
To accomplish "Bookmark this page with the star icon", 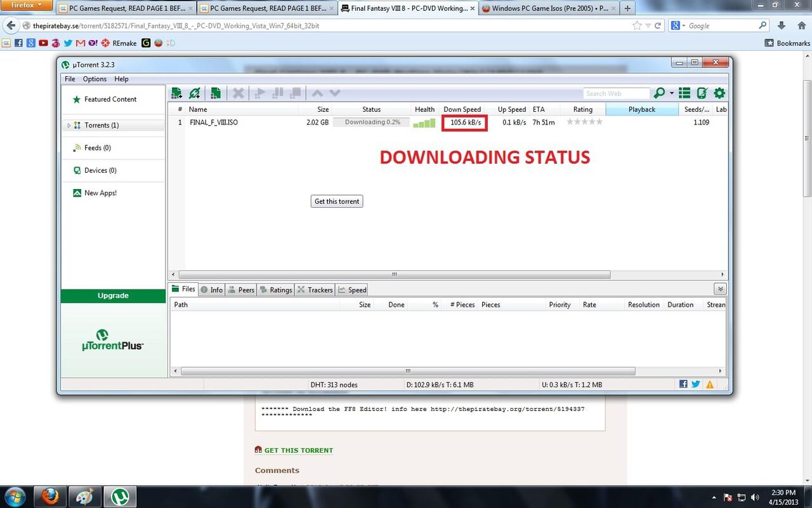I will [x=637, y=26].
